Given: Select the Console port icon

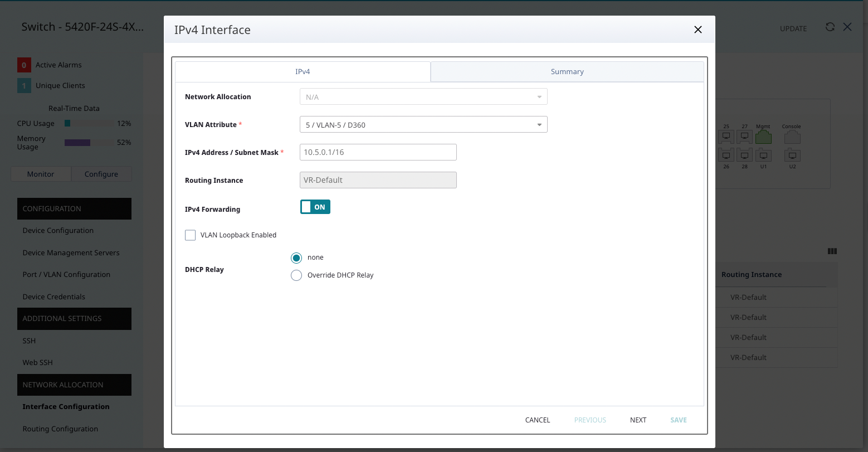Looking at the screenshot, I should coord(792,137).
